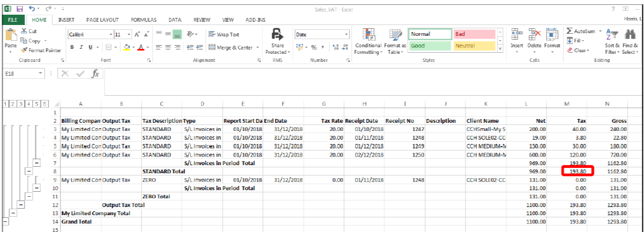Image resolution: width=644 pixels, height=232 pixels.
Task: Open Sort & Filter menu
Action: point(611,41)
